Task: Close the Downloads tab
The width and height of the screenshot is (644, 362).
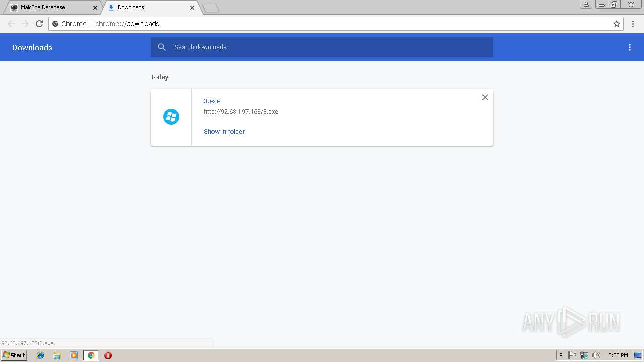Action: (x=192, y=8)
